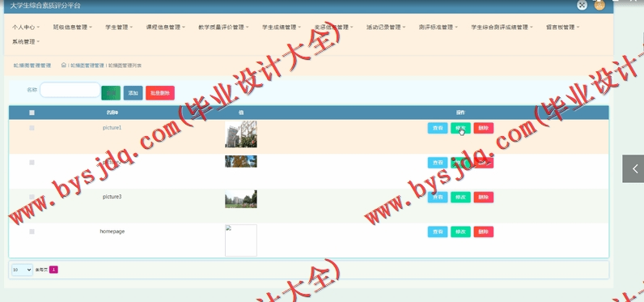Click 删除 for the picture1 row
The width and height of the screenshot is (644, 302).
point(484,128)
